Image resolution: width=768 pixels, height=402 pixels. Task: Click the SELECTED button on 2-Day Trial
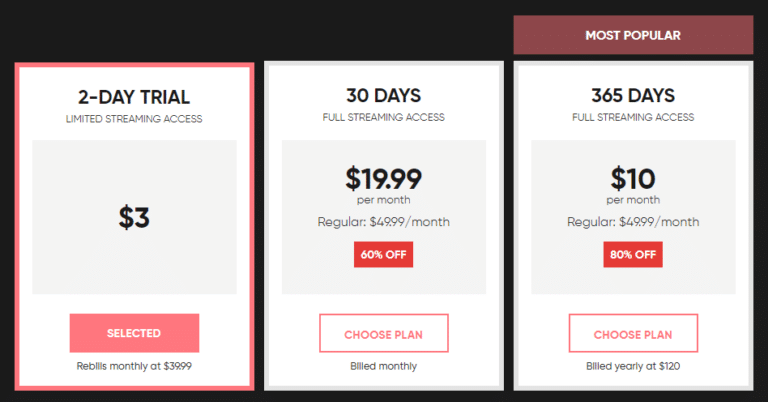(x=134, y=333)
